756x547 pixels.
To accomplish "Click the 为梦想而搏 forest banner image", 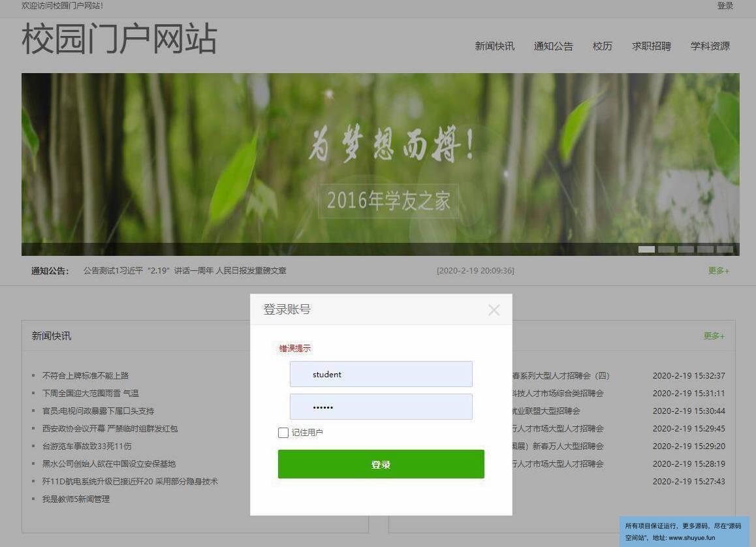I will coord(381,164).
